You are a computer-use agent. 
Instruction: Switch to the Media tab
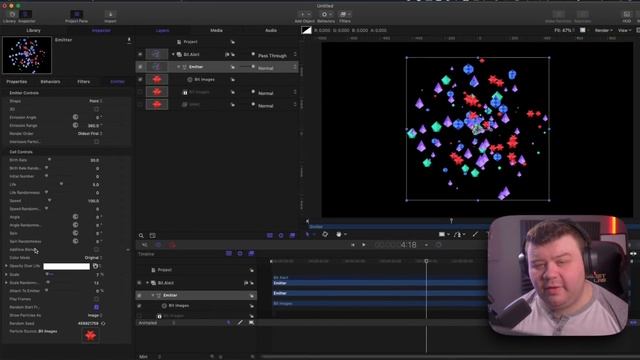(216, 30)
